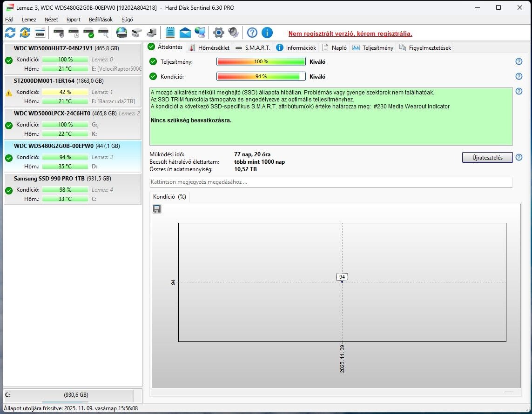Image resolution: width=532 pixels, height=414 pixels.
Task: Click the refresh icon with warning triangle
Action: click(x=25, y=33)
